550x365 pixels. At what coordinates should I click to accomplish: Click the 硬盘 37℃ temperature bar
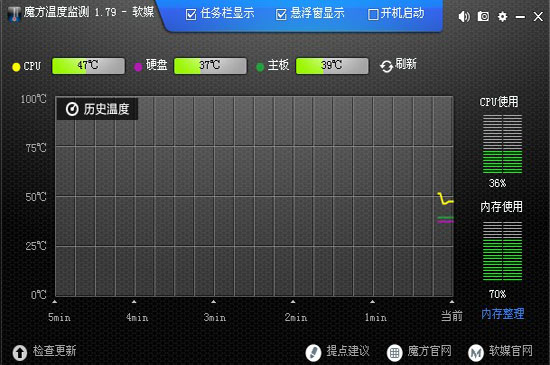pyautogui.click(x=210, y=66)
